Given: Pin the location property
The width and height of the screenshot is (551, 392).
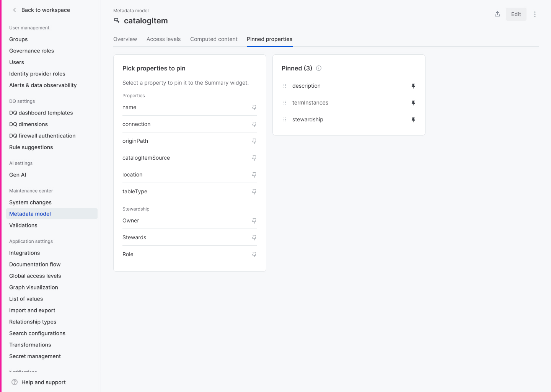Looking at the screenshot, I should tap(254, 175).
